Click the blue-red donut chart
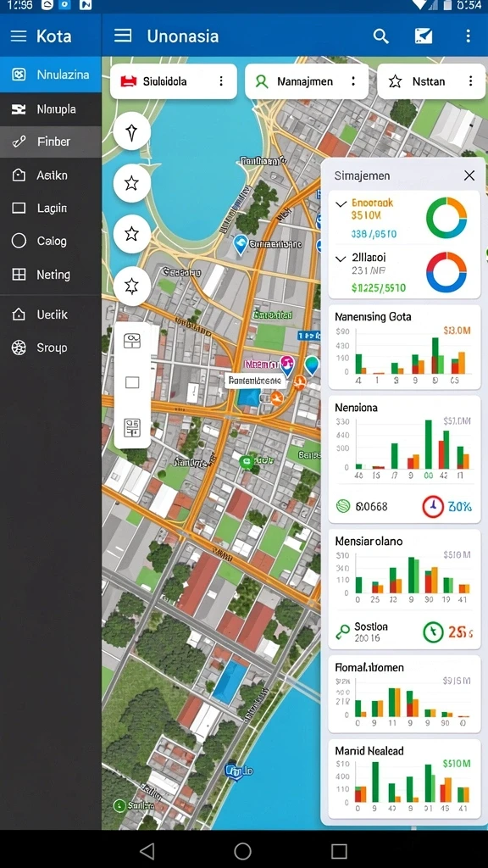488x868 pixels. [446, 272]
